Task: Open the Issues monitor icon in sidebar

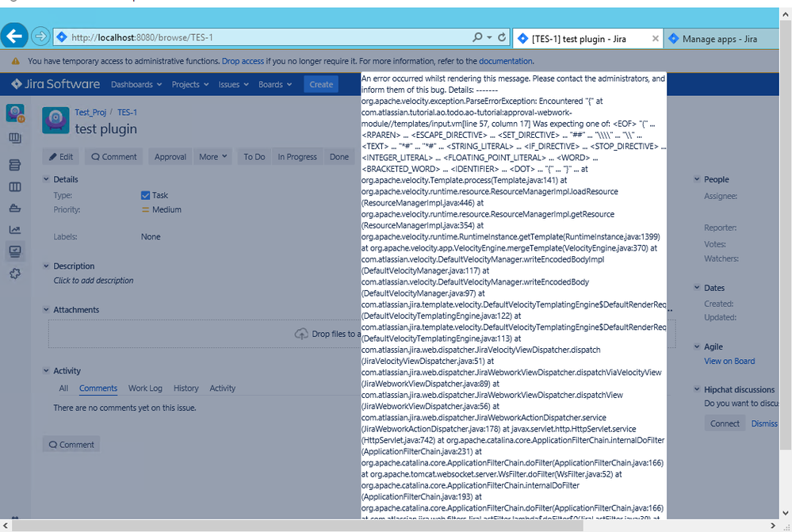Action: pyautogui.click(x=15, y=251)
